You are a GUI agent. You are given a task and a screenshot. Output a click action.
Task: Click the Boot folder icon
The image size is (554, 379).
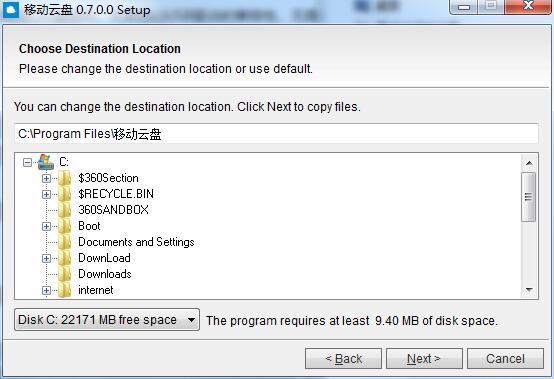click(x=64, y=226)
